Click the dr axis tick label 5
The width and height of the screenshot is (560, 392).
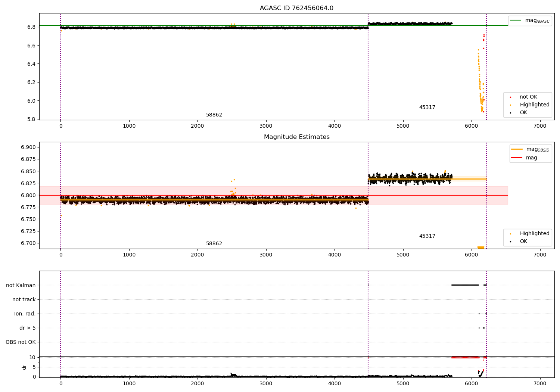point(34,367)
